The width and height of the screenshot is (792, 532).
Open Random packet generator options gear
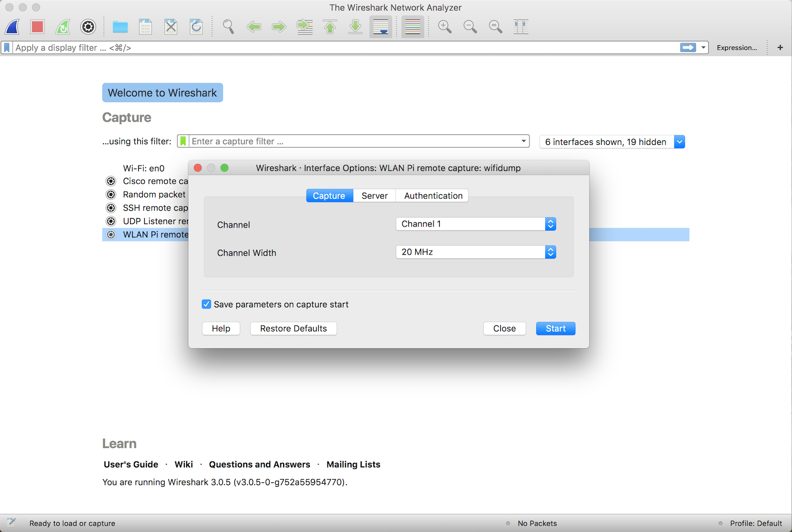[x=111, y=195]
